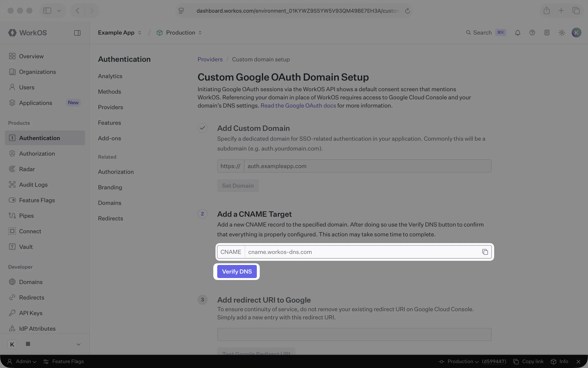Open a new Safari tab with plus

[561, 10]
